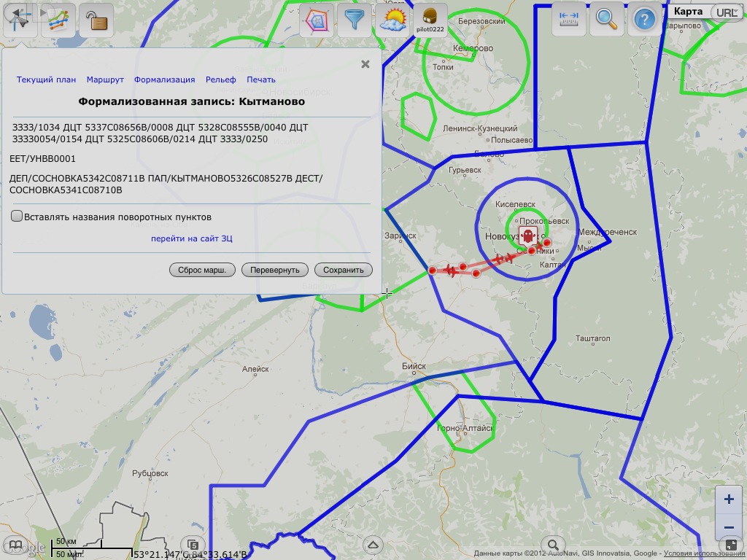Click the route chart icon in toolbar
The height and width of the screenshot is (560, 747).
57,20
